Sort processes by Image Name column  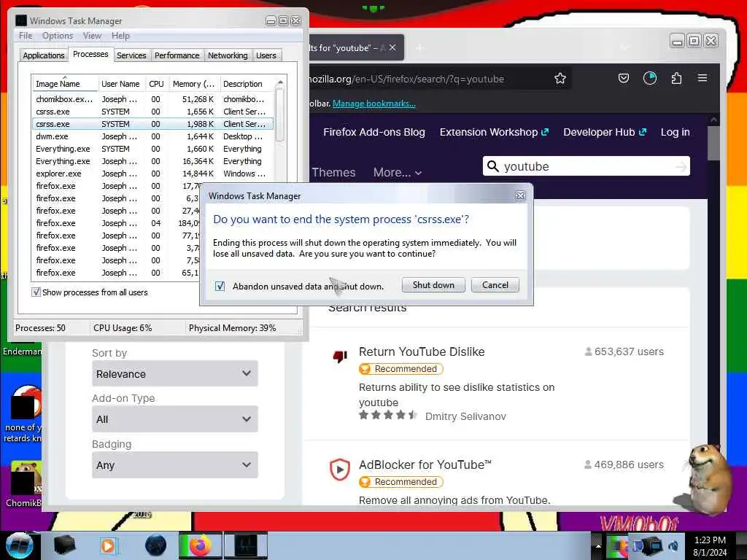point(65,84)
